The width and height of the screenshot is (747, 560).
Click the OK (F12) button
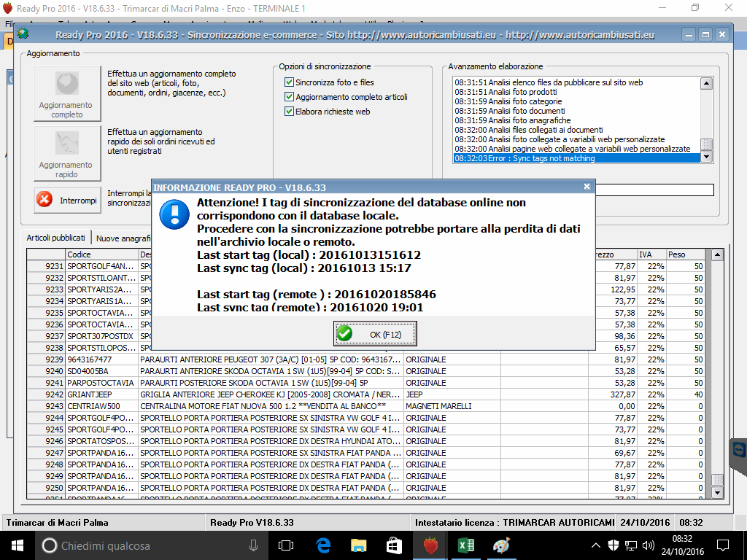point(375,334)
